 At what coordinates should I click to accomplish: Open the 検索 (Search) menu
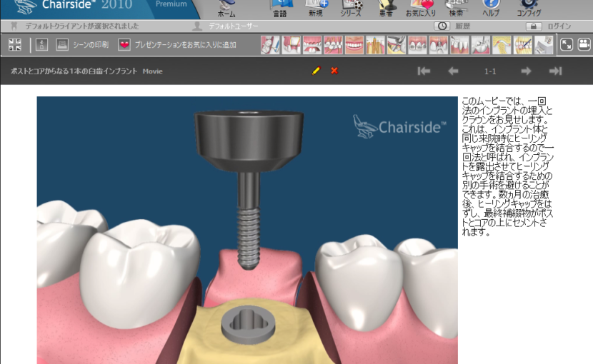pyautogui.click(x=456, y=9)
